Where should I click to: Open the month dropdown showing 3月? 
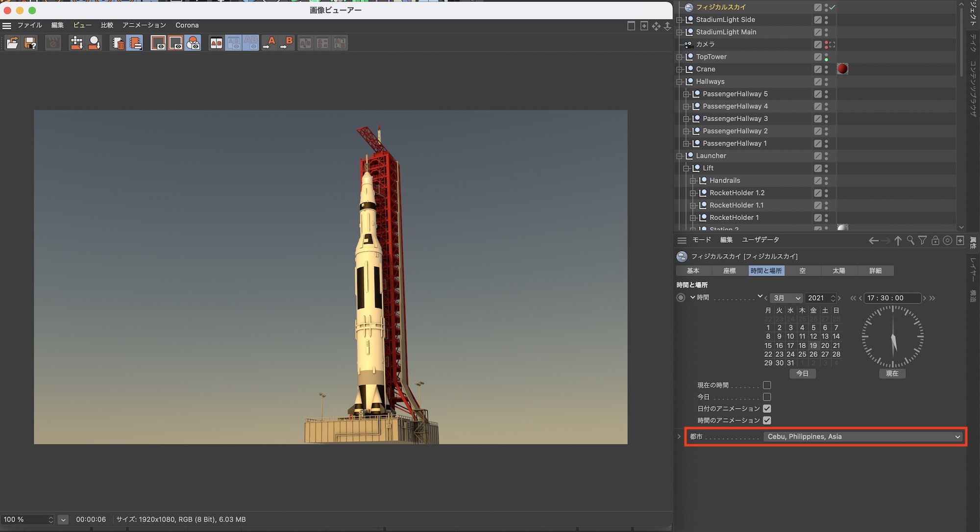pos(786,298)
